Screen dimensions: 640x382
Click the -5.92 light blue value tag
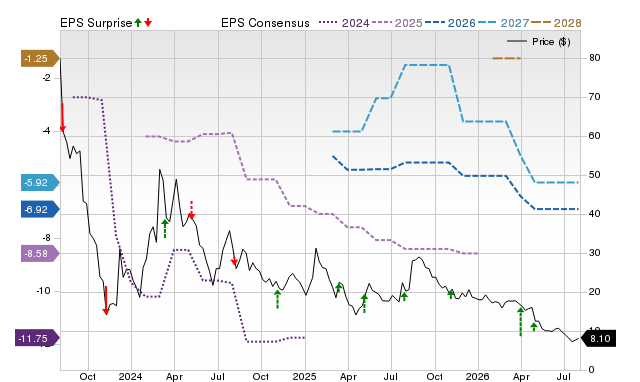click(40, 182)
